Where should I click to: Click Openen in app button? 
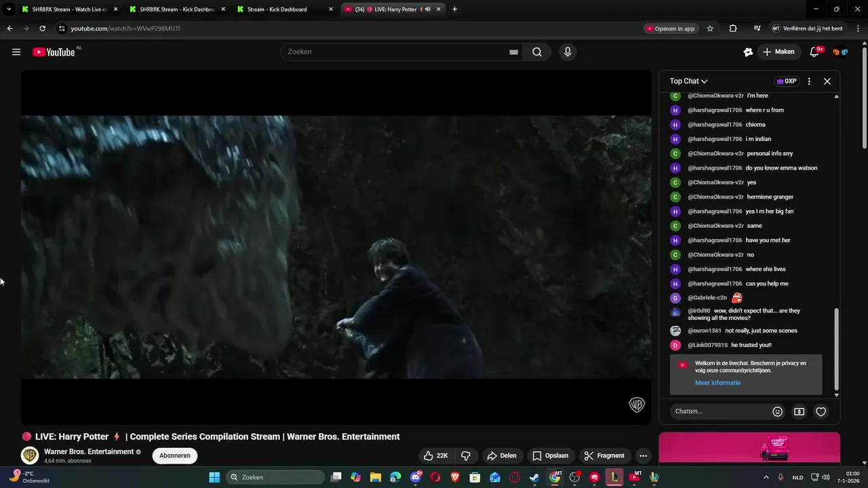[x=671, y=28]
